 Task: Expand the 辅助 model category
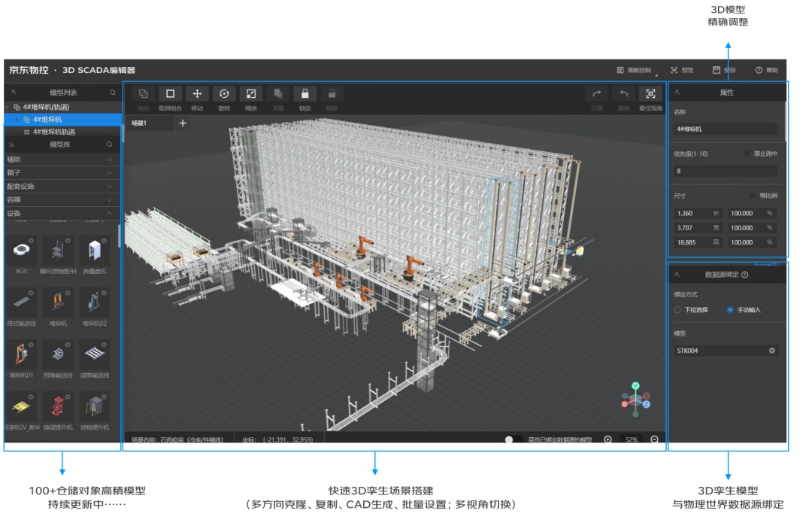coord(62,159)
